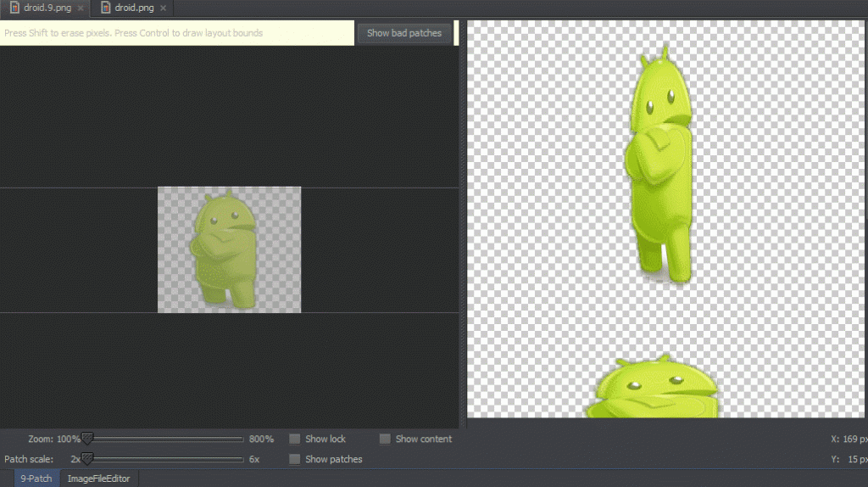Close the droid.9.png tab

point(81,8)
